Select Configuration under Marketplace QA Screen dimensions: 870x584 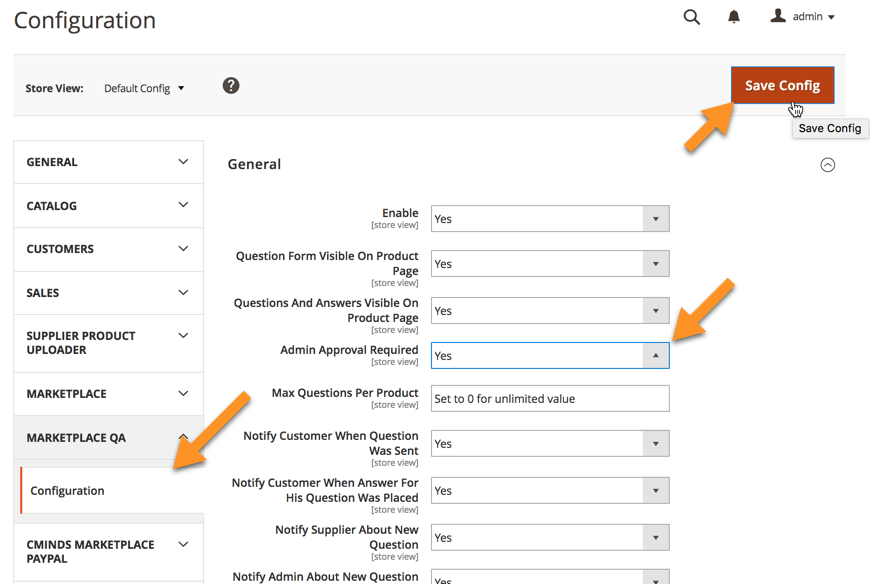pyautogui.click(x=68, y=491)
